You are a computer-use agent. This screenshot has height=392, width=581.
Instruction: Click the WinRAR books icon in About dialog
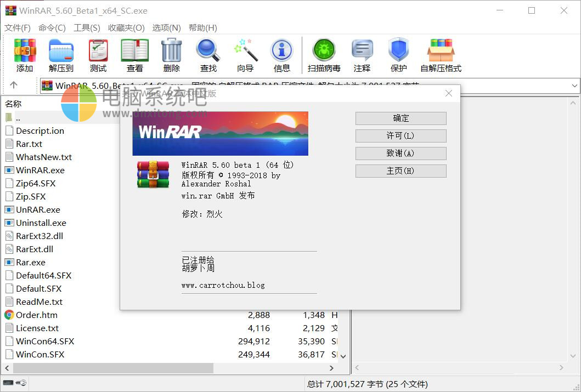tap(153, 174)
